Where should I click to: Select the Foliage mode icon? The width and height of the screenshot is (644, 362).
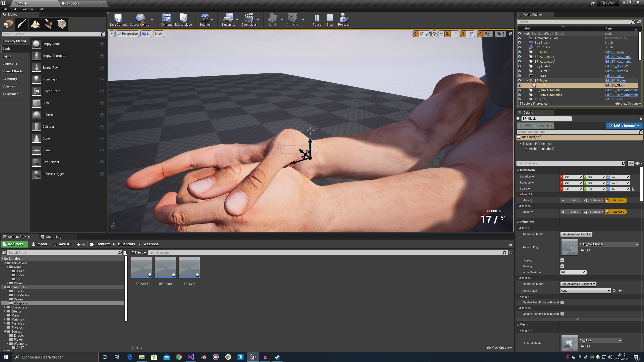click(48, 24)
